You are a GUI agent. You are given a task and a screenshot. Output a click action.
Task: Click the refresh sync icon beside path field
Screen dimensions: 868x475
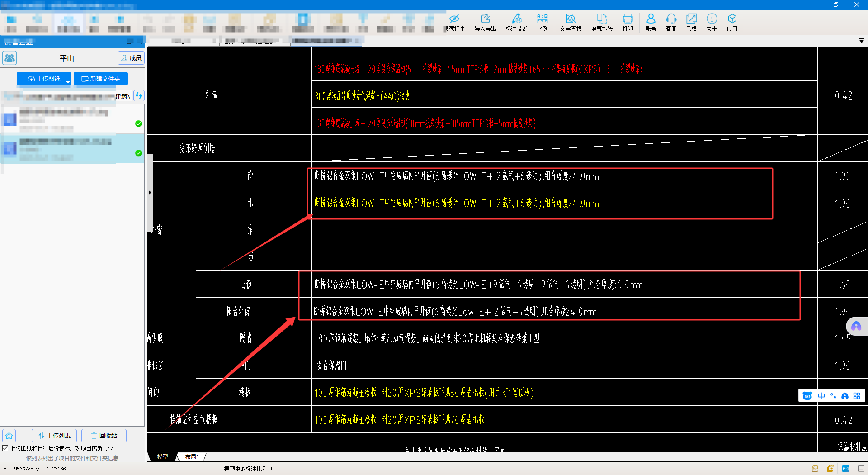(x=139, y=95)
